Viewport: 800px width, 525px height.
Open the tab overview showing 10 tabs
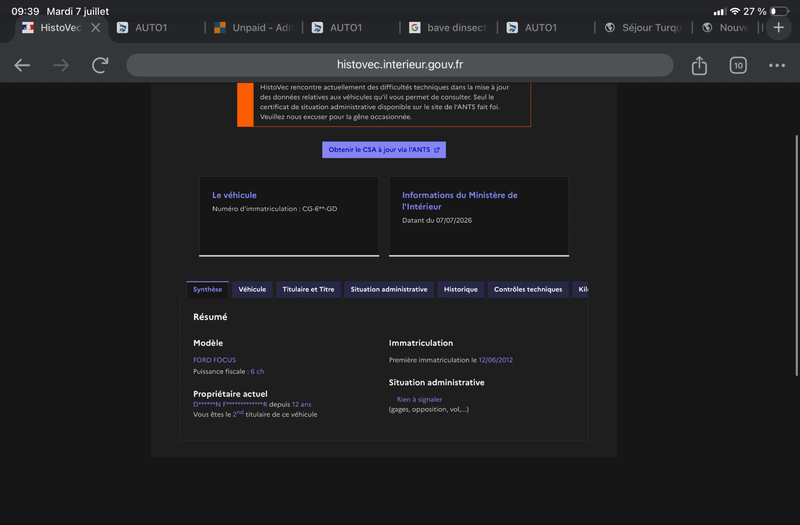pos(738,65)
